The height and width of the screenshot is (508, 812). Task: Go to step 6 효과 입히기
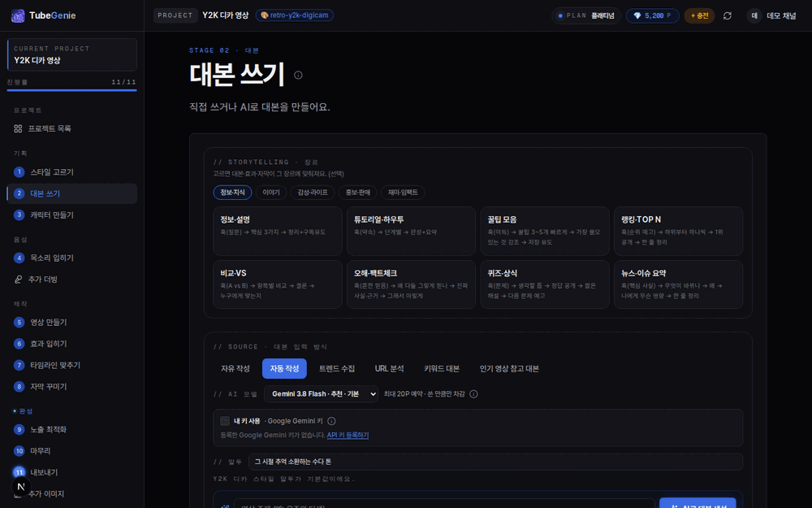point(72,344)
